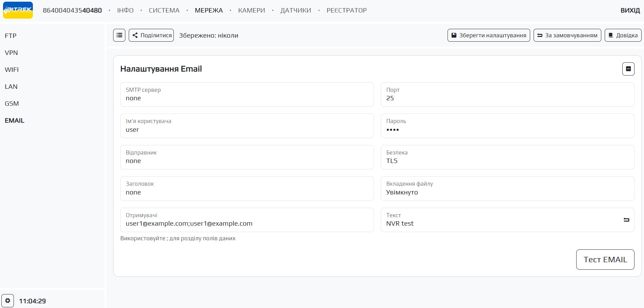Open the СИСТЕМА menu tab
This screenshot has width=644, height=308.
(164, 11)
